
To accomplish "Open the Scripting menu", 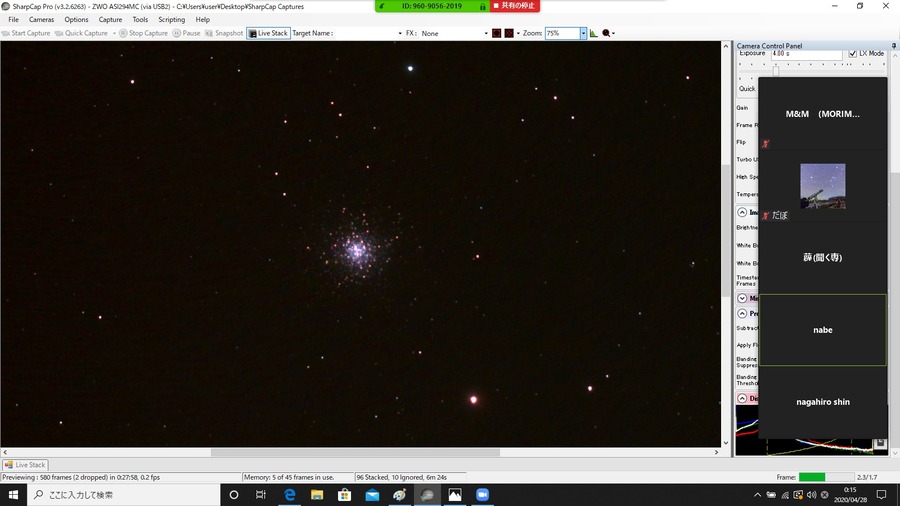I will [x=172, y=20].
